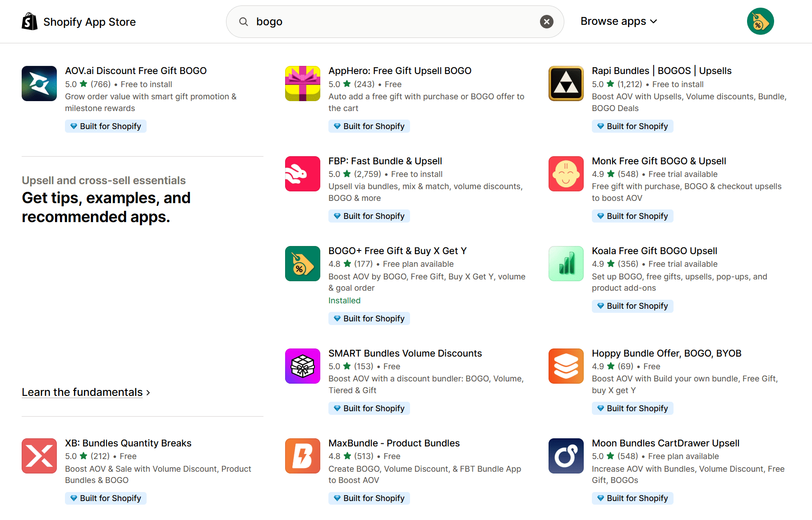Click 'Get tips, examples, and recommended apps.' headline
The height and width of the screenshot is (520, 812).
pos(106,207)
